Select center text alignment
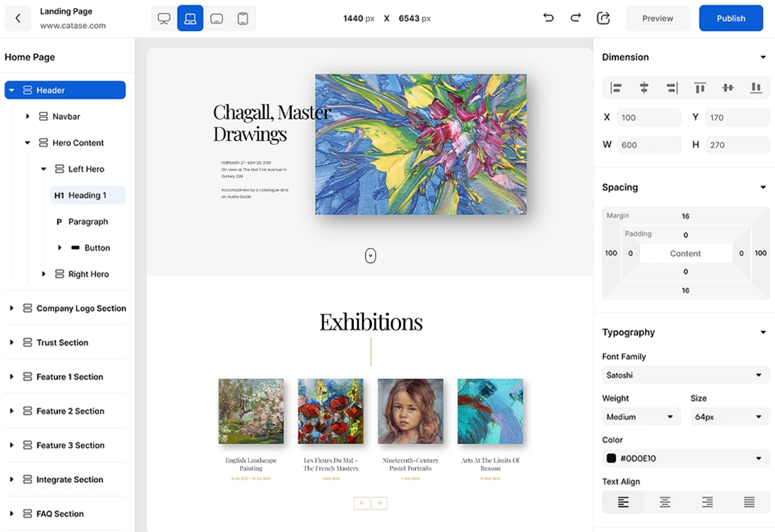The height and width of the screenshot is (532, 775). coord(665,502)
